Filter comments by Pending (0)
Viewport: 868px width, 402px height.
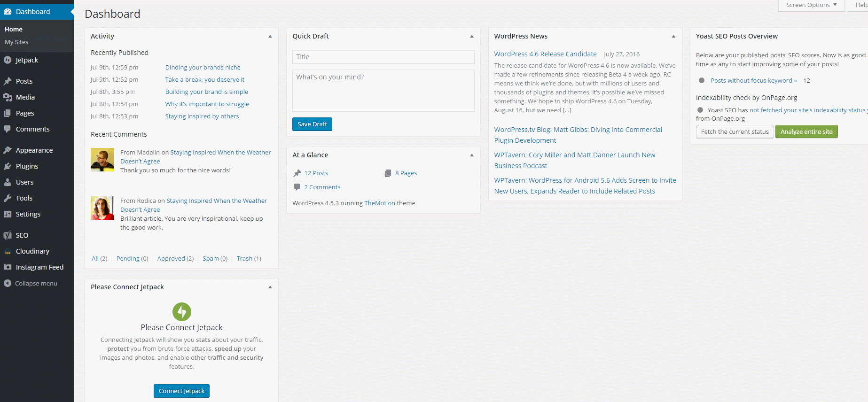pos(132,258)
